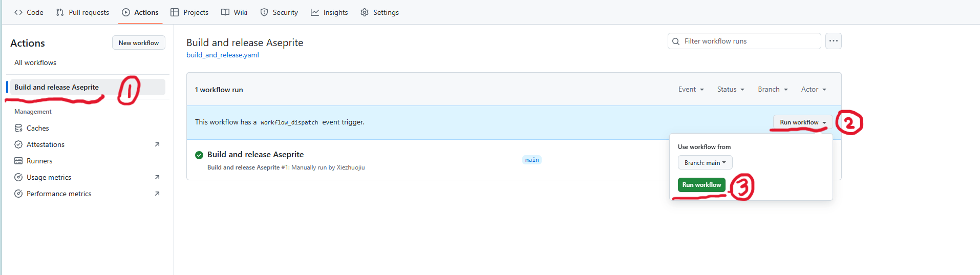This screenshot has width=980, height=275.
Task: Select All workflows in sidebar
Action: tap(35, 62)
